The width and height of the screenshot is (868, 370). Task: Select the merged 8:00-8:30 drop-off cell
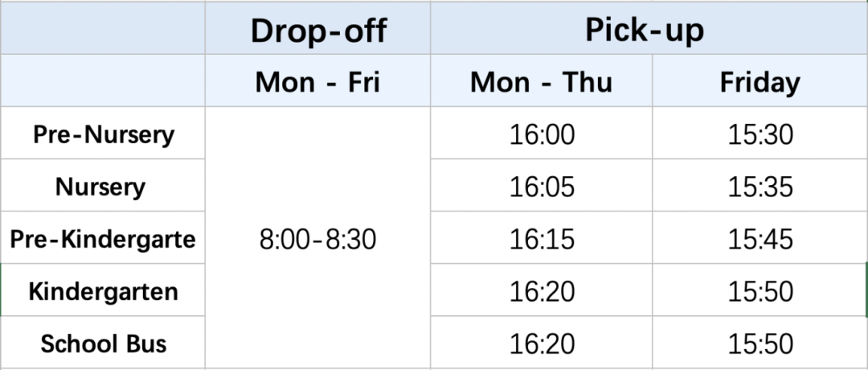click(318, 239)
